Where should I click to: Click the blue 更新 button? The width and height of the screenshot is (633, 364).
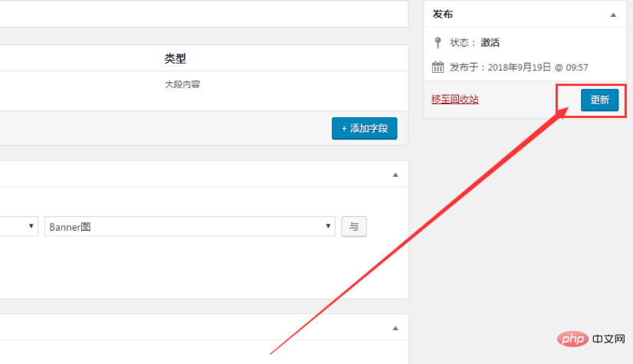pyautogui.click(x=599, y=100)
